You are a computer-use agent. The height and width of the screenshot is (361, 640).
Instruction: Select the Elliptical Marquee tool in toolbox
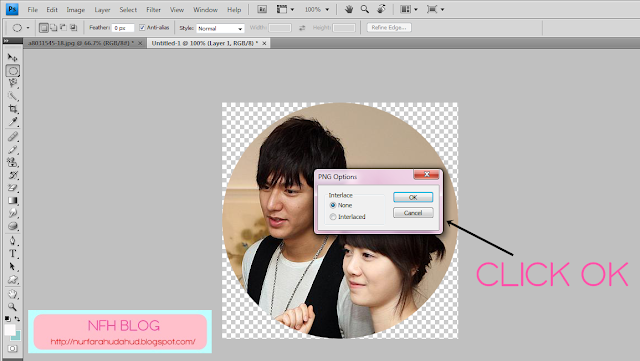(x=13, y=71)
